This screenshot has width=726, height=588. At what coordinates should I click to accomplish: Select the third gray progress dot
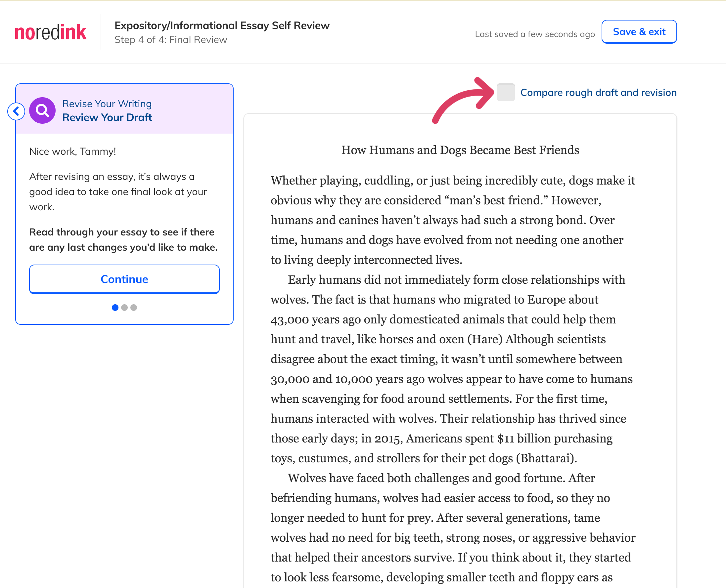coord(134,308)
